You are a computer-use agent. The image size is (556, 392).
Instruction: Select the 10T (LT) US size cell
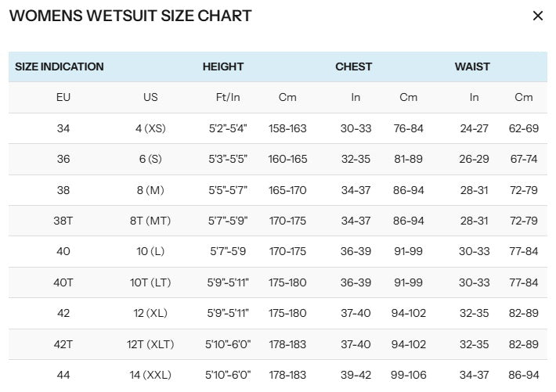click(x=150, y=282)
